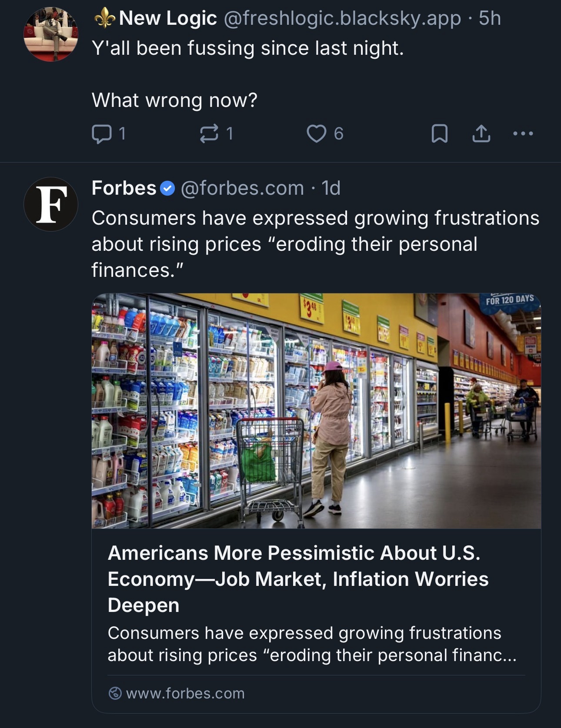Tap the 5h timestamp on New Logic's post

[x=490, y=18]
